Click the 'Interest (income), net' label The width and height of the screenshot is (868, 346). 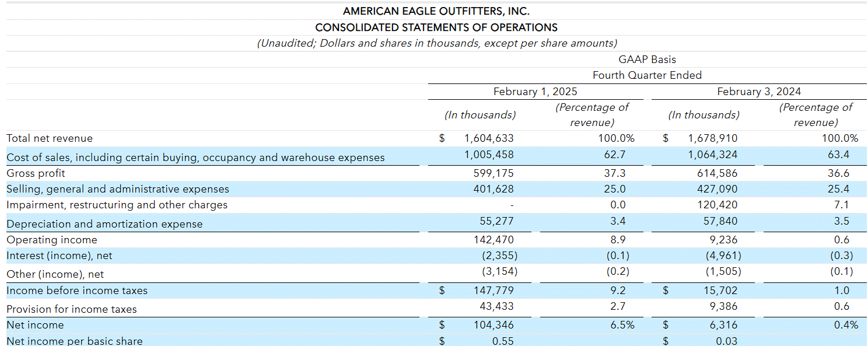point(60,256)
